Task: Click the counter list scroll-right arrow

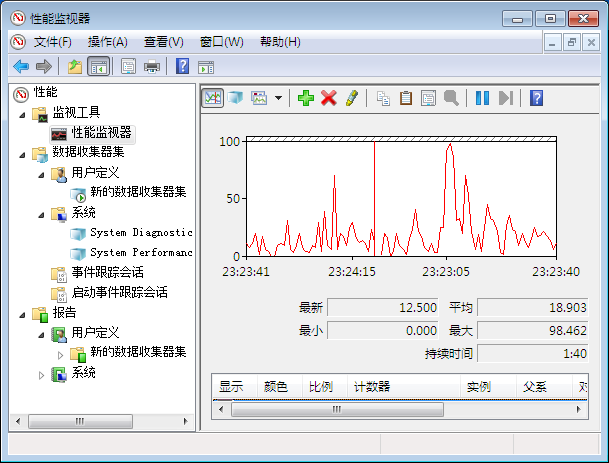Action: point(579,409)
